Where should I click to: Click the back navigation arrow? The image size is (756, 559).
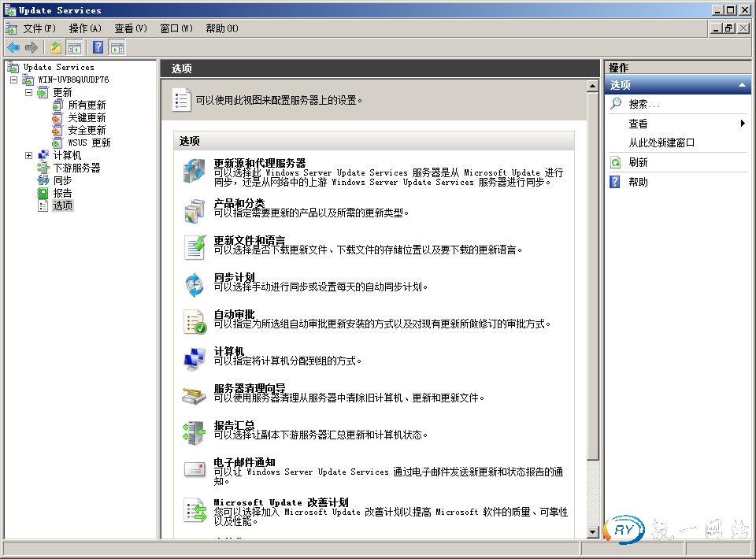pos(13,47)
